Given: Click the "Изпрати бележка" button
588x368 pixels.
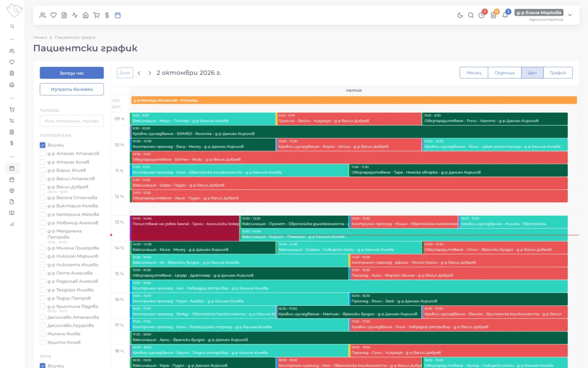Looking at the screenshot, I should 72,89.
